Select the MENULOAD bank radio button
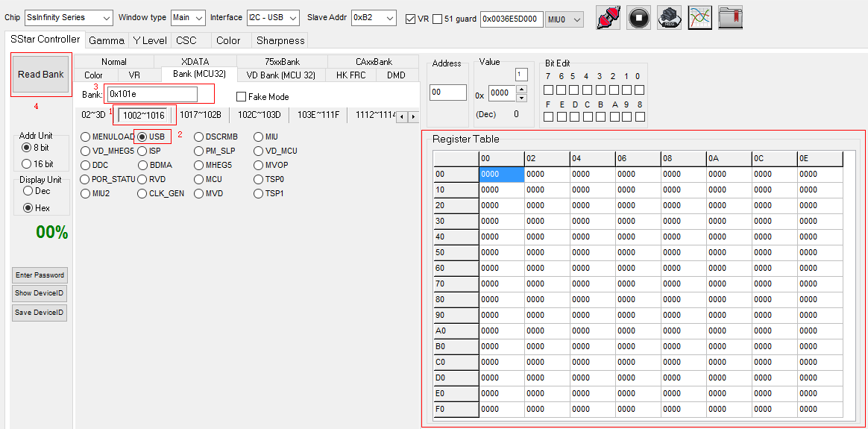The width and height of the screenshot is (868, 429). pos(85,137)
